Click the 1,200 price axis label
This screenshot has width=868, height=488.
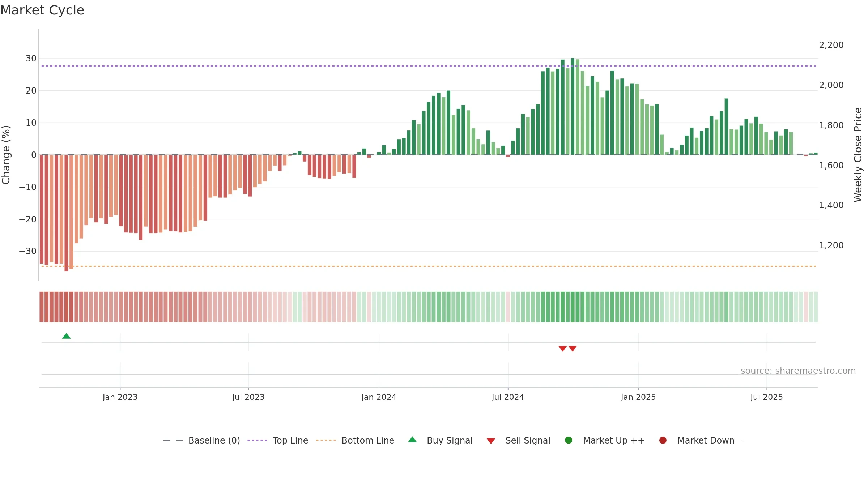(x=831, y=245)
